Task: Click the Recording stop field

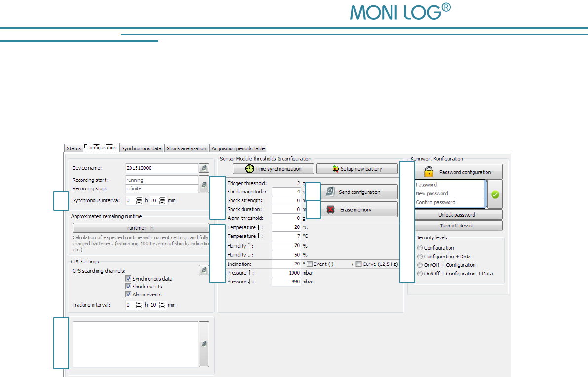Action: click(162, 188)
